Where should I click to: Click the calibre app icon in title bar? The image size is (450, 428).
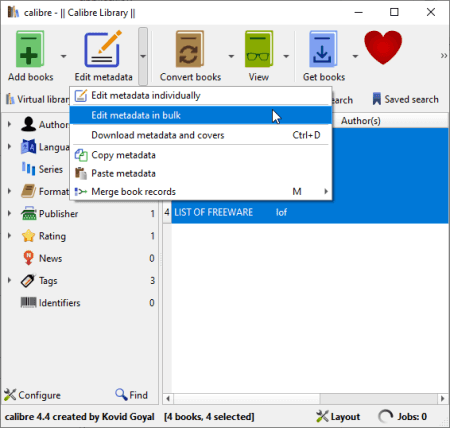13,12
